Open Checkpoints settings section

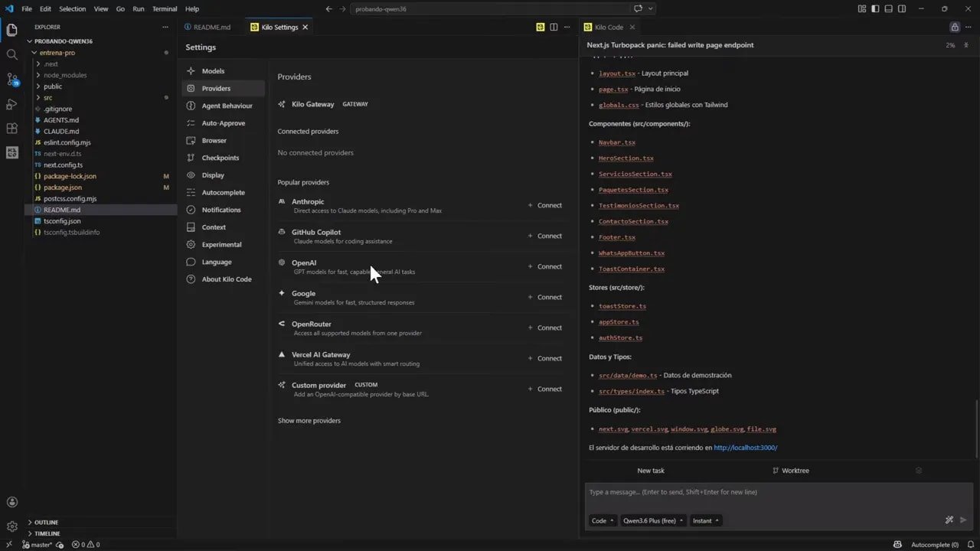(x=224, y=158)
